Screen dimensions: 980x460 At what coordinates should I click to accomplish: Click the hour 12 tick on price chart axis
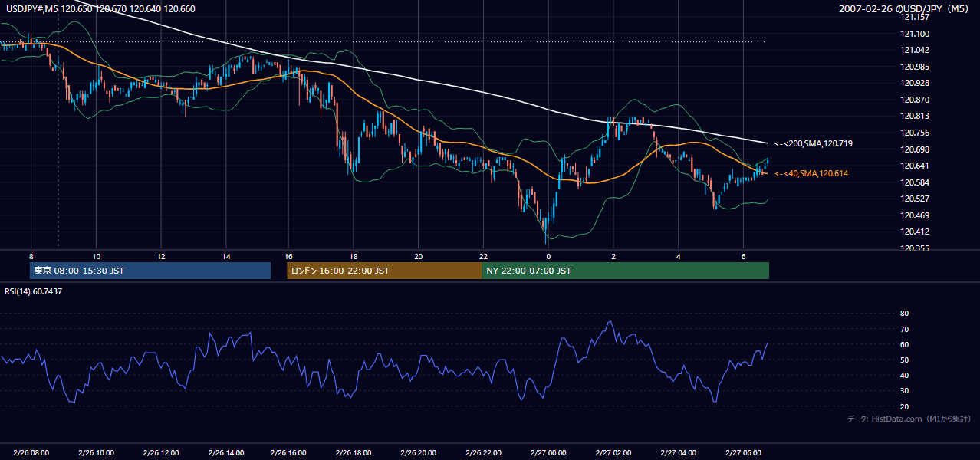(x=161, y=255)
